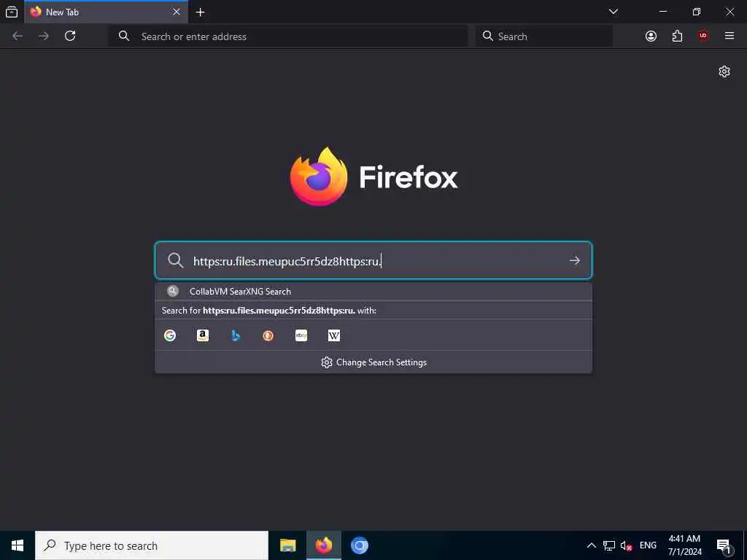This screenshot has height=560, width=747.
Task: Click "Search for https:ru.files.meupuc5rr5dz8https:ru. with:" text
Action: pos(268,311)
